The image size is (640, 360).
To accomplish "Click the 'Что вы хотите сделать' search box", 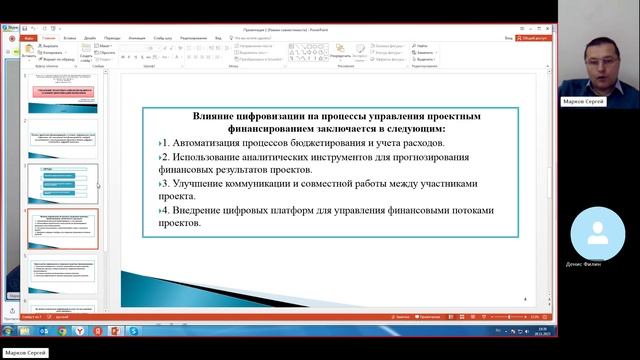I will point(250,38).
